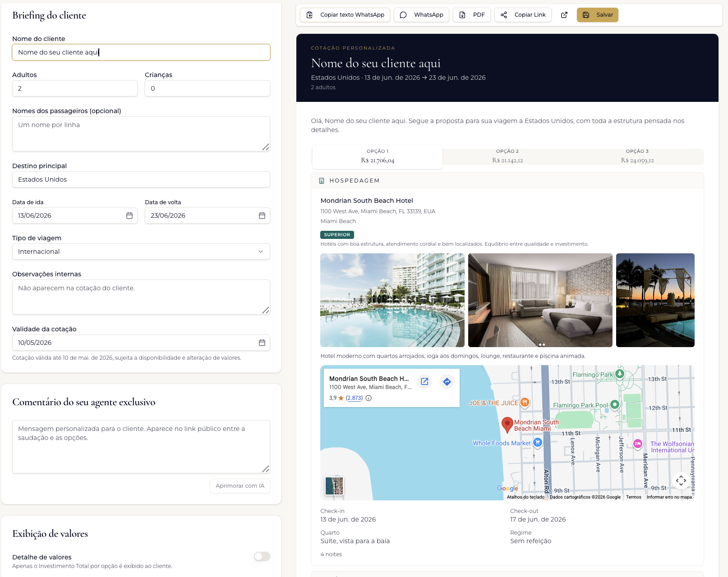Image resolution: width=728 pixels, height=577 pixels.
Task: Switch map to satellite view thumbnail
Action: point(334,486)
